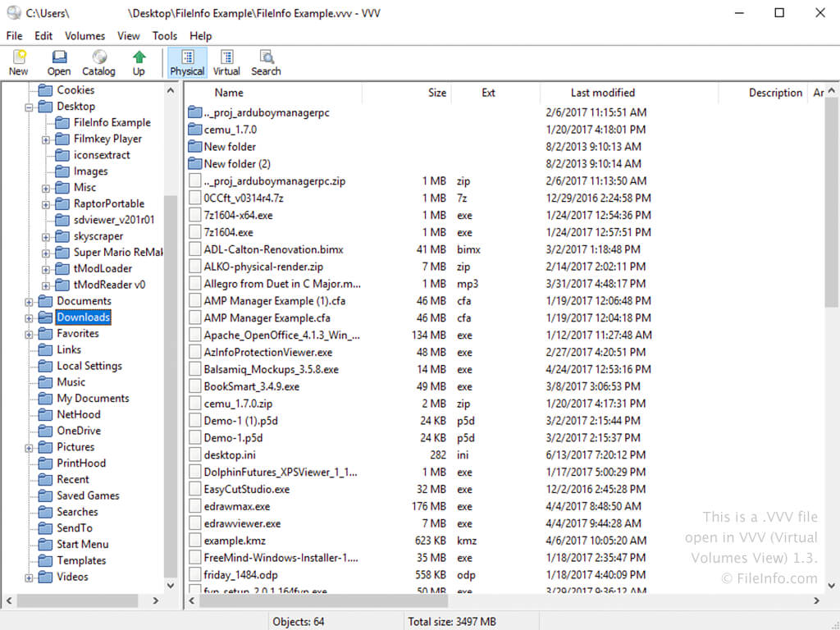The height and width of the screenshot is (630, 840).
Task: Select the Start Menu tree item
Action: pyautogui.click(x=83, y=545)
